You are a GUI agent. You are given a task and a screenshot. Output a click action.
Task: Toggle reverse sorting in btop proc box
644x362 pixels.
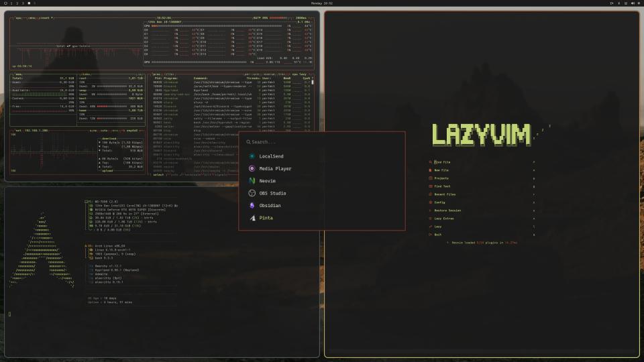pyautogui.click(x=269, y=74)
